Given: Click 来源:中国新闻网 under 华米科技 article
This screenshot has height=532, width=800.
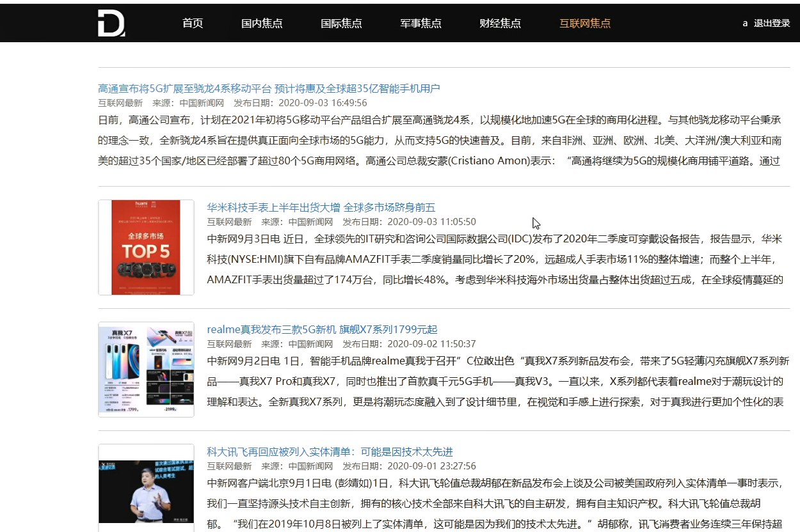Looking at the screenshot, I should coord(297,222).
